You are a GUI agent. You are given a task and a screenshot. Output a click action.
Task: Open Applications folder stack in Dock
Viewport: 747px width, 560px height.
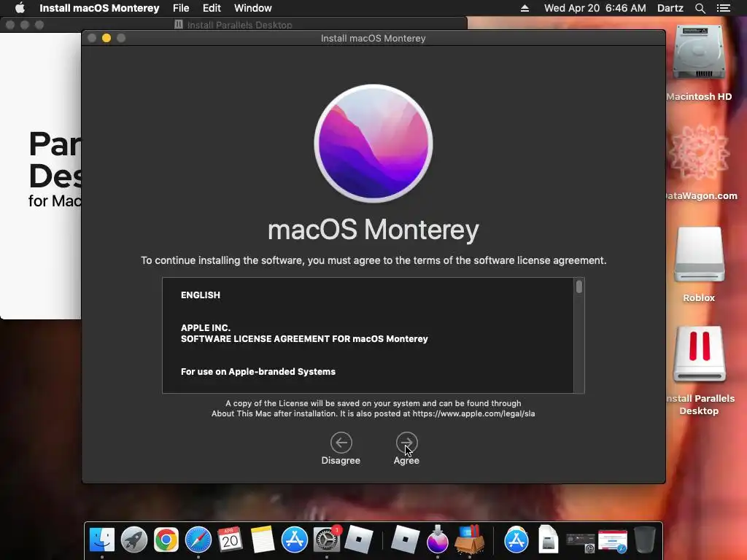(516, 540)
